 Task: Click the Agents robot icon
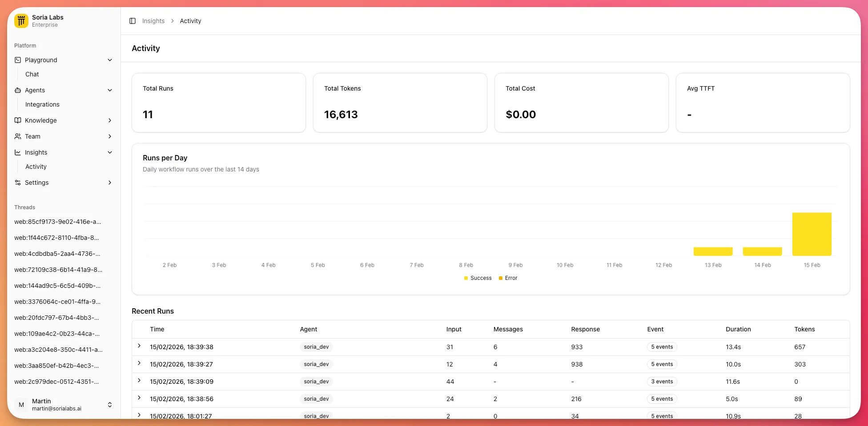tap(18, 90)
